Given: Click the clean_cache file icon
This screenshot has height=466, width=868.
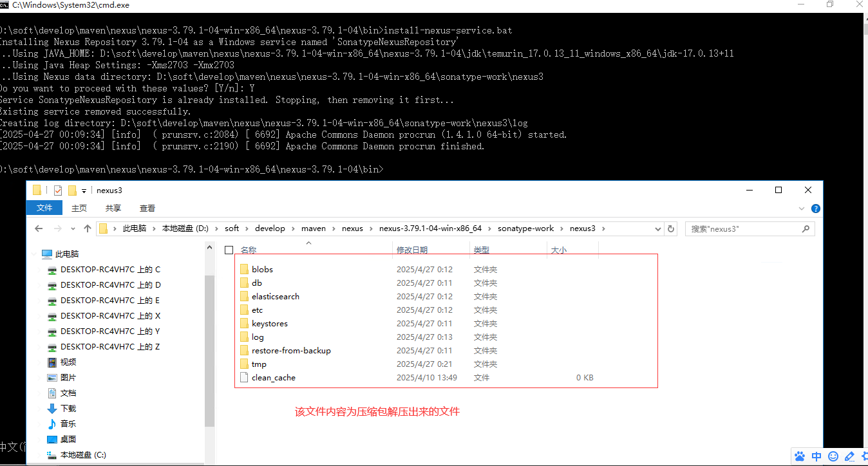Looking at the screenshot, I should tap(244, 377).
